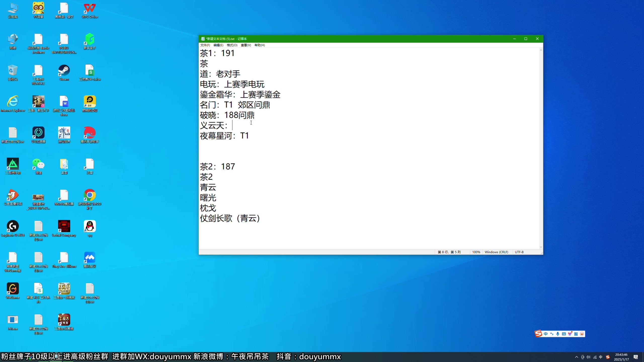Click the taskbar clock and date
The width and height of the screenshot is (644, 362).
[x=621, y=357]
